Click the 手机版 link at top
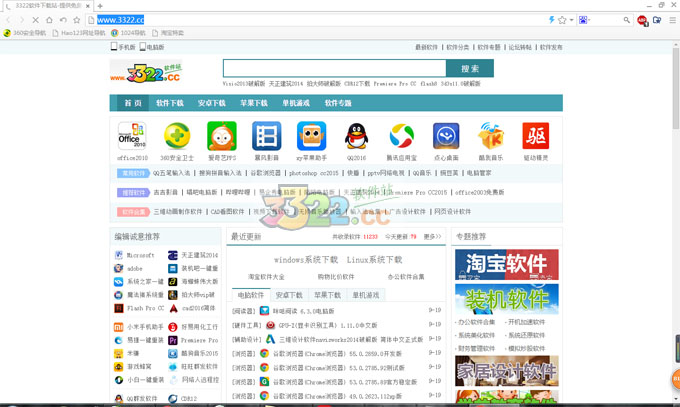680x407 pixels. pyautogui.click(x=123, y=47)
